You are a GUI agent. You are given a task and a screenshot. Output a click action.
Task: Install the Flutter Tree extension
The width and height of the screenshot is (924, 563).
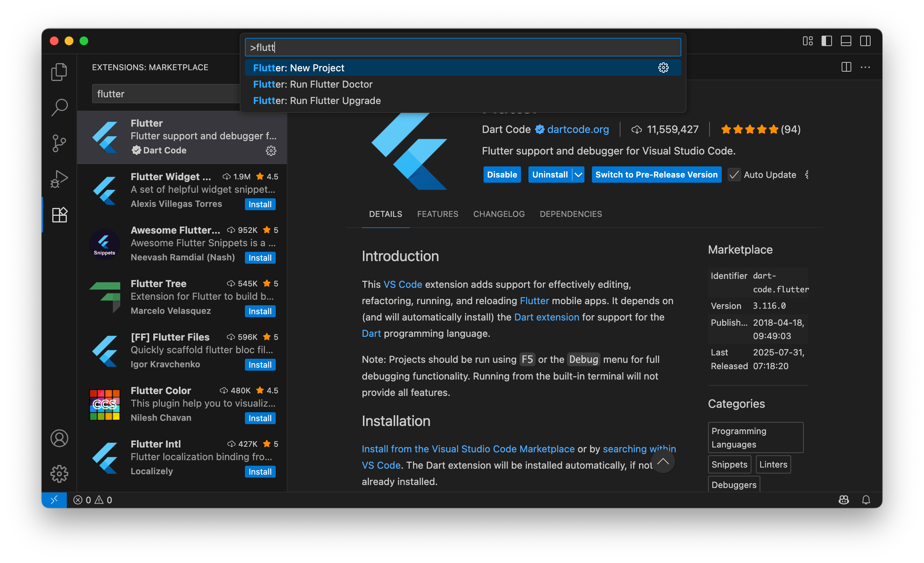[x=260, y=311]
